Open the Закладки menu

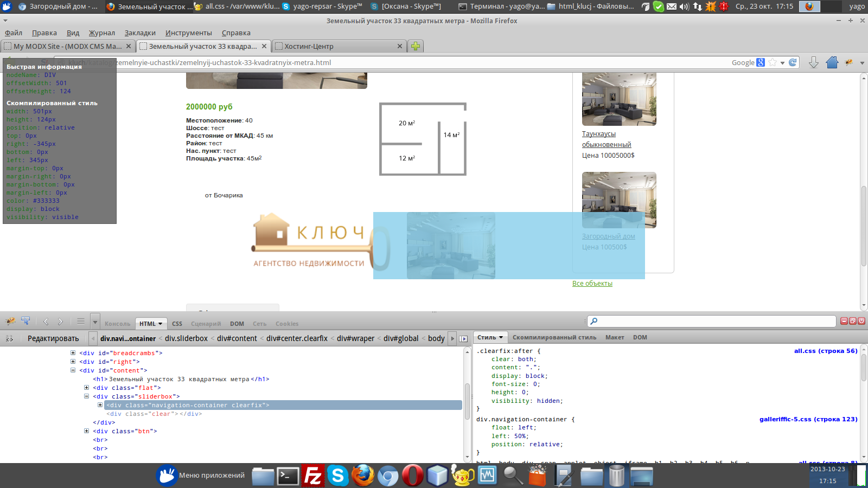(140, 33)
